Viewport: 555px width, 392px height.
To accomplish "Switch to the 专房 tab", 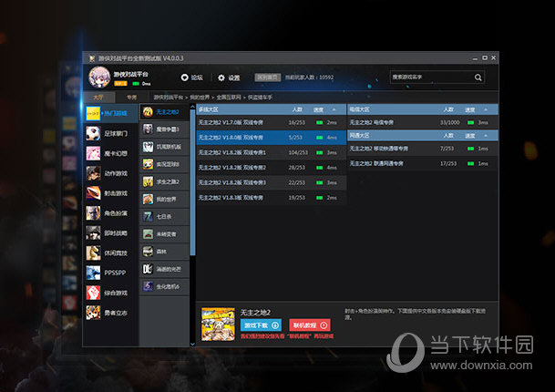I will click(x=131, y=97).
